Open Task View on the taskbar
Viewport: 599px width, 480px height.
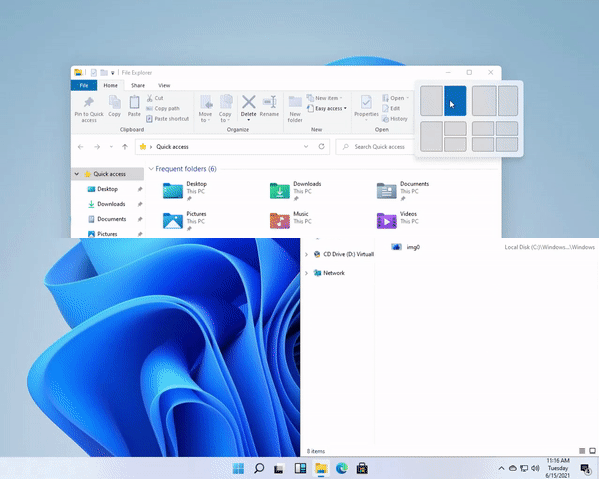[279, 468]
